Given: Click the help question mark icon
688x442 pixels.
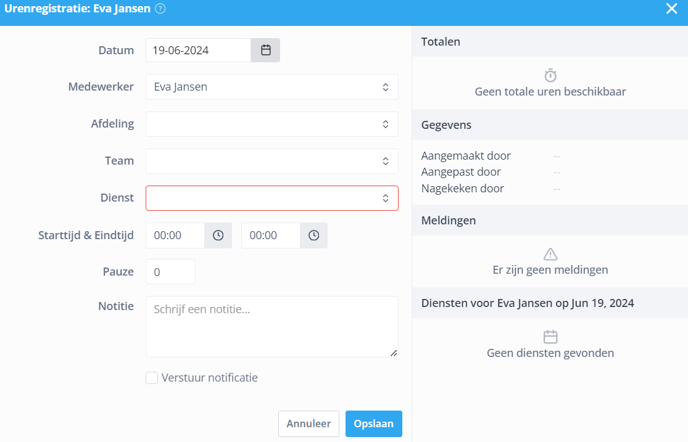Looking at the screenshot, I should (161, 8).
